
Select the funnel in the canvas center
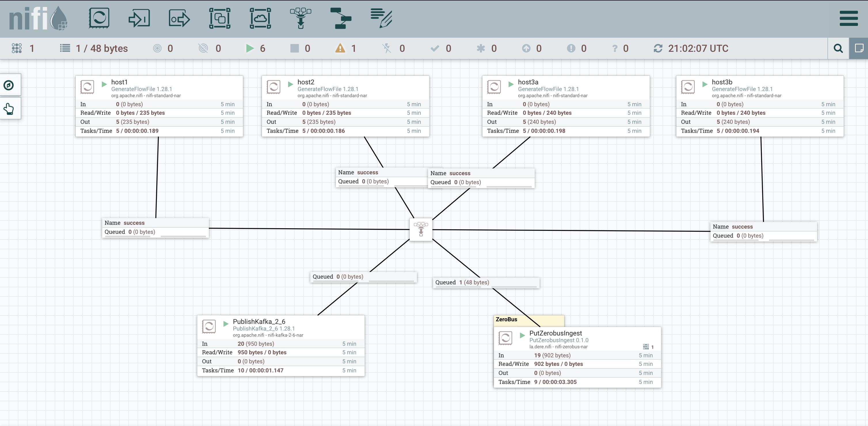421,229
